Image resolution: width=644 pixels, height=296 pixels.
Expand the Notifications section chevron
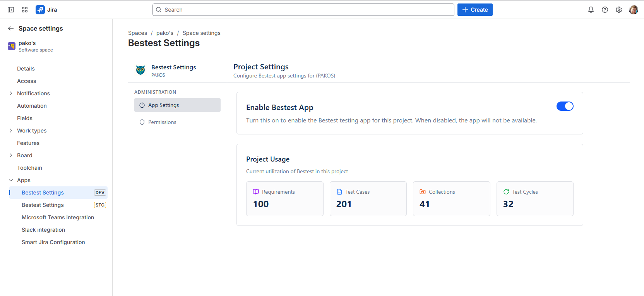[x=11, y=93]
